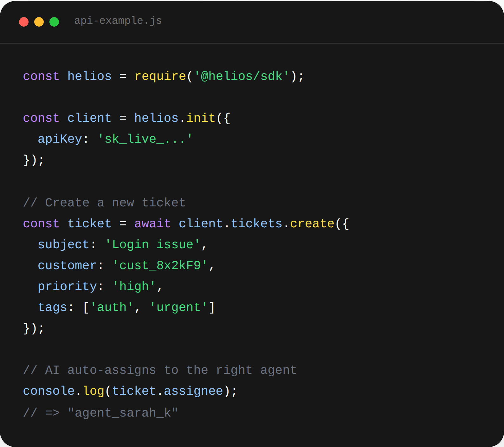Click the '// Create a new ticket' comment
This screenshot has width=504, height=447.
point(104,203)
